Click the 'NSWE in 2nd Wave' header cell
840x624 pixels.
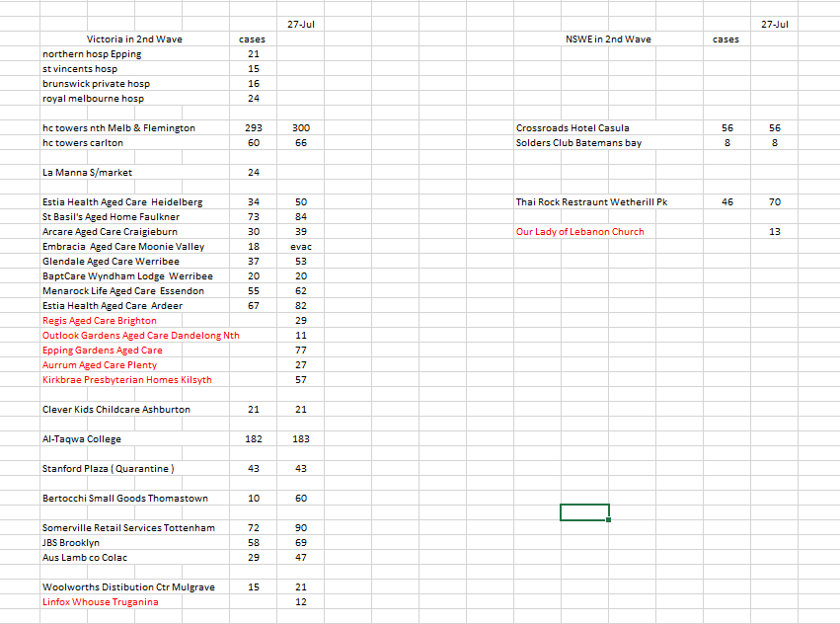608,39
